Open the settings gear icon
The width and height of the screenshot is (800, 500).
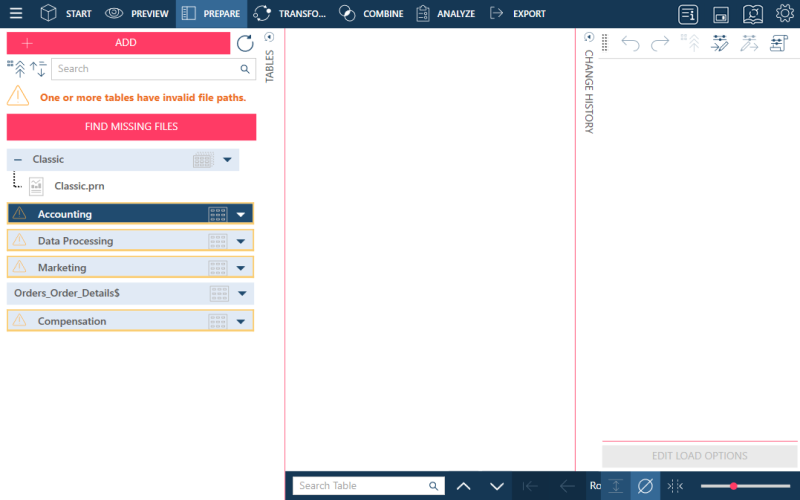point(785,13)
